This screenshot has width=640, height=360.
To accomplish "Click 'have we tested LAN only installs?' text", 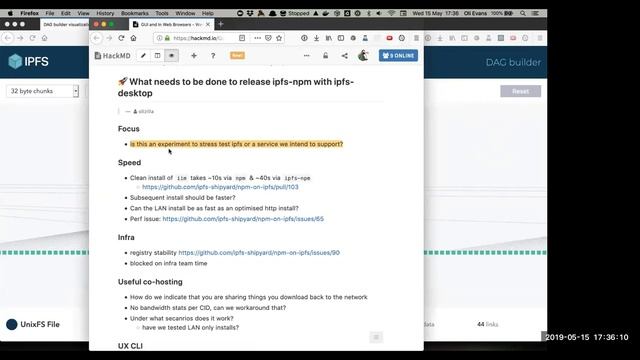I will point(191,327).
